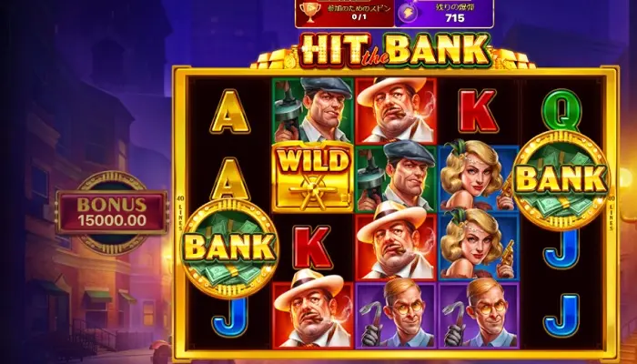This screenshot has height=364, width=637.
Task: Select the tommy-gun gangster right of WILD
Action: tap(395, 179)
